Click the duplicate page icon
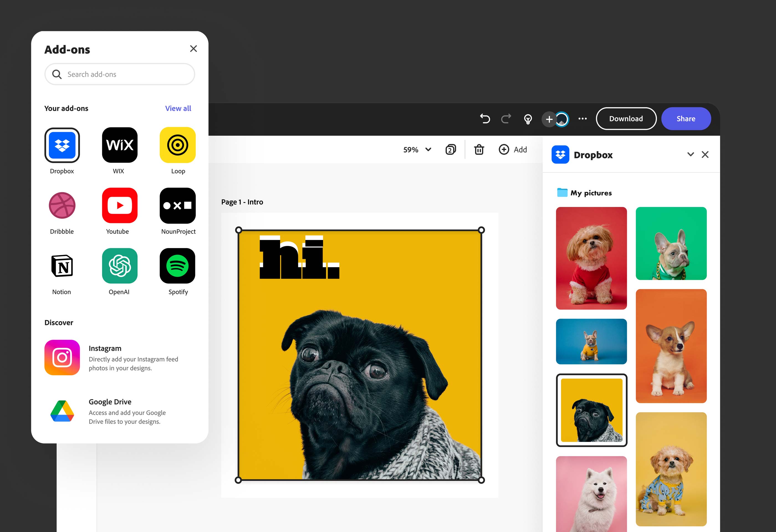776x532 pixels. (x=450, y=150)
